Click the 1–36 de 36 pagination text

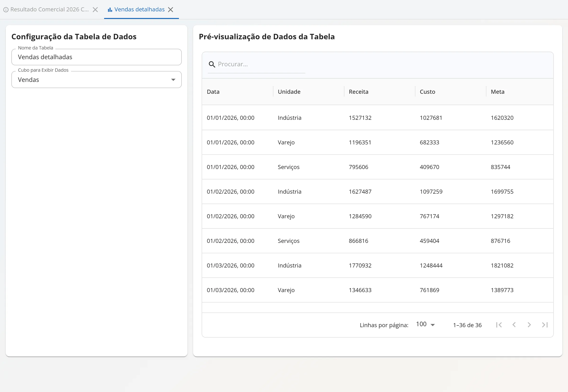click(x=467, y=325)
